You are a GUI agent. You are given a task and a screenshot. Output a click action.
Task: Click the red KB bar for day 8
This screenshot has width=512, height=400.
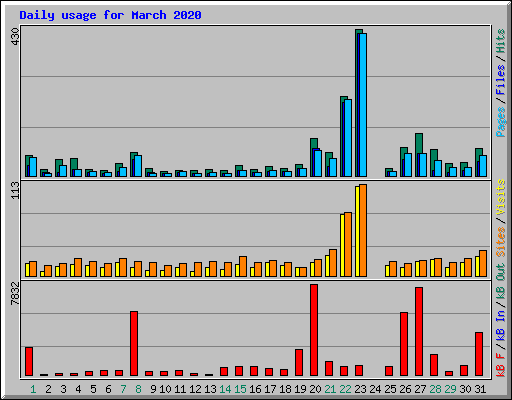(x=134, y=344)
